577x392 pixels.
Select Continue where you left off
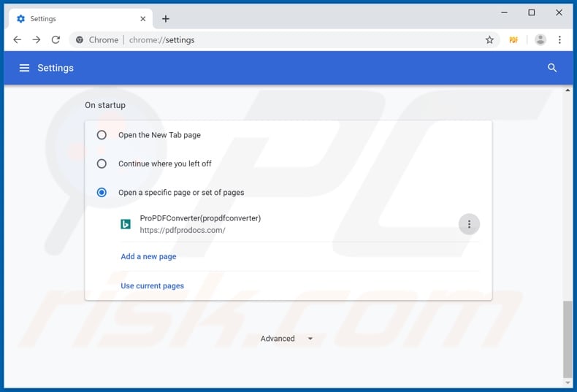coord(102,164)
